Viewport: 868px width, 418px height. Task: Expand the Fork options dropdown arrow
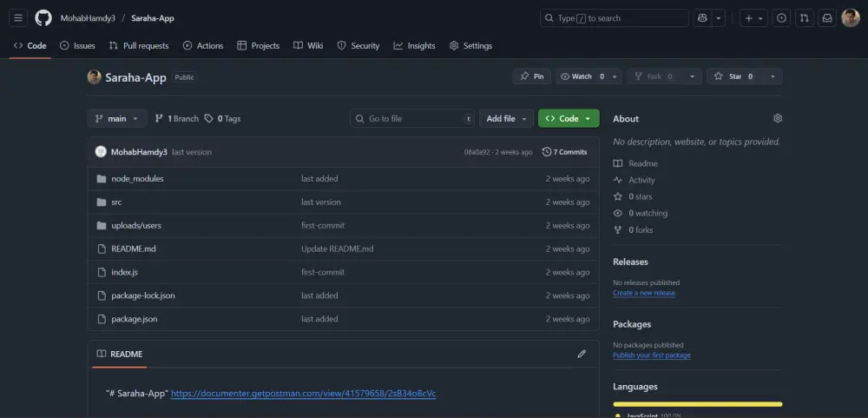tap(692, 76)
